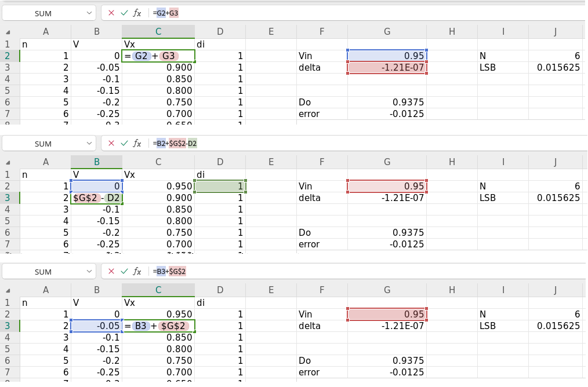
Task: Accept the =B2+$G$2-D2 formula with the green checkmark
Action: (x=124, y=144)
